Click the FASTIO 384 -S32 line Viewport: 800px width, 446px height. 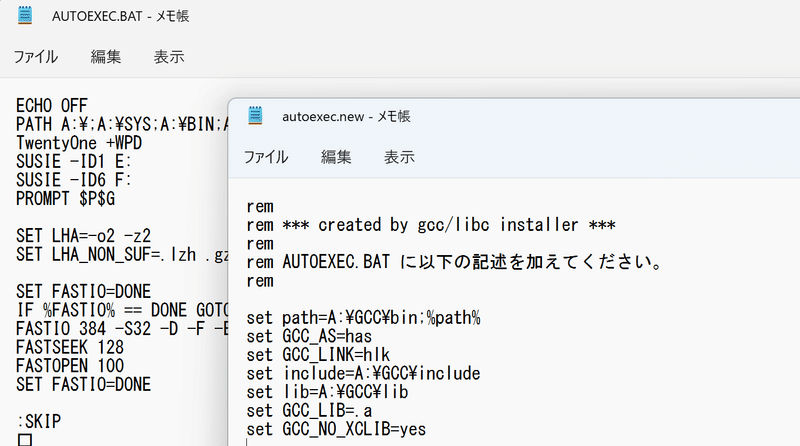pyautogui.click(x=122, y=329)
